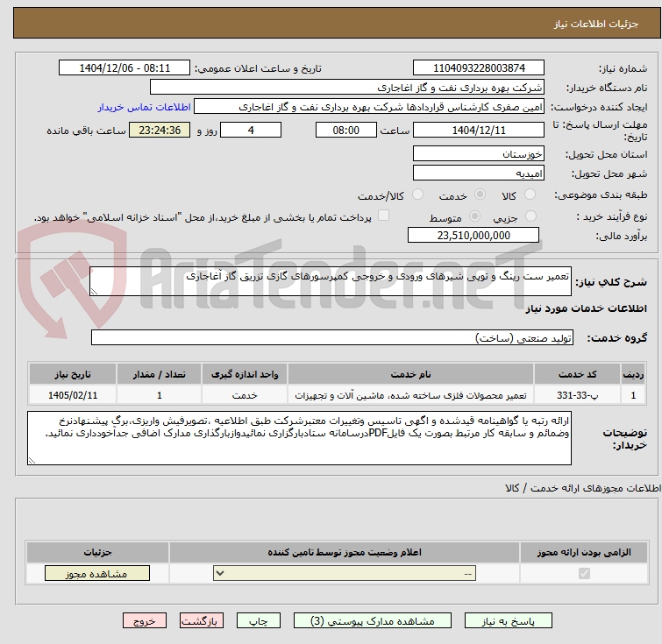Screen dimensions: 662x644
Task: Click the deadline time field 08:00
Action: pos(346,130)
